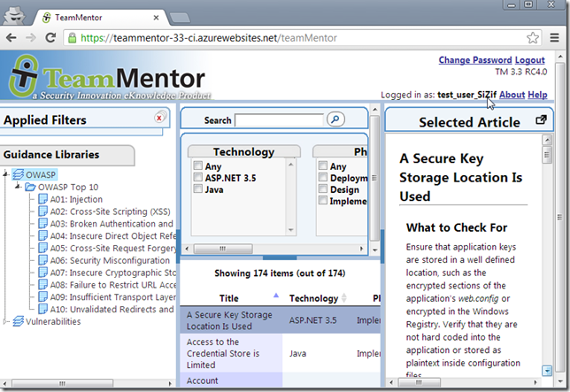
Task: Click the bottom-left tree horizontal scrollbar thumb
Action: [x=62, y=383]
